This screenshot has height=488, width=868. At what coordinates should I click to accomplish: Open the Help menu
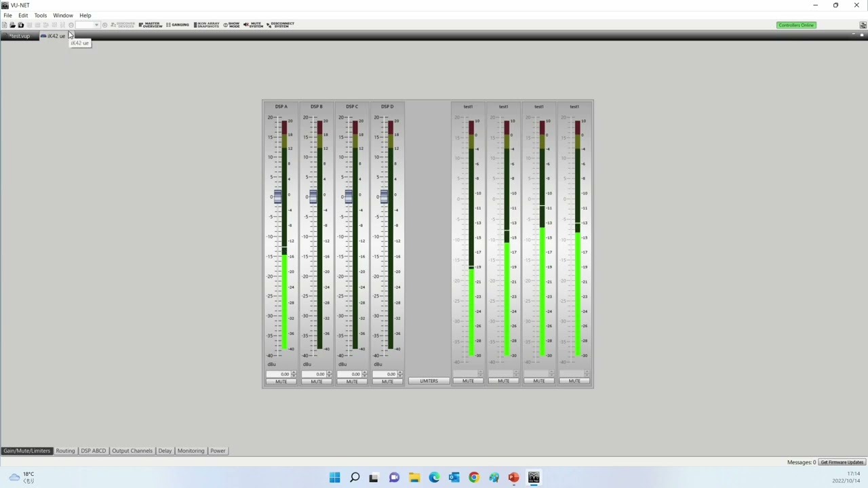pos(85,15)
